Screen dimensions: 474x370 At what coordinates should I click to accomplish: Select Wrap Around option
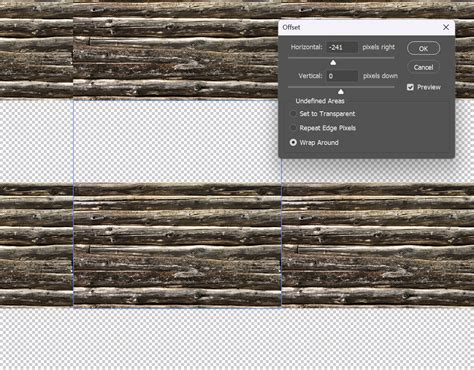293,143
